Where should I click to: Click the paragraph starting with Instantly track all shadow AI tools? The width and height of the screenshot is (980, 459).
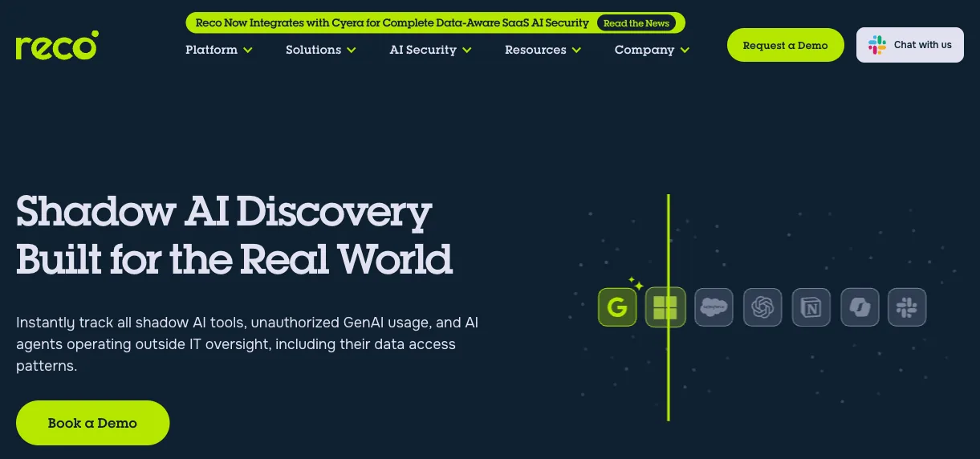click(x=247, y=344)
